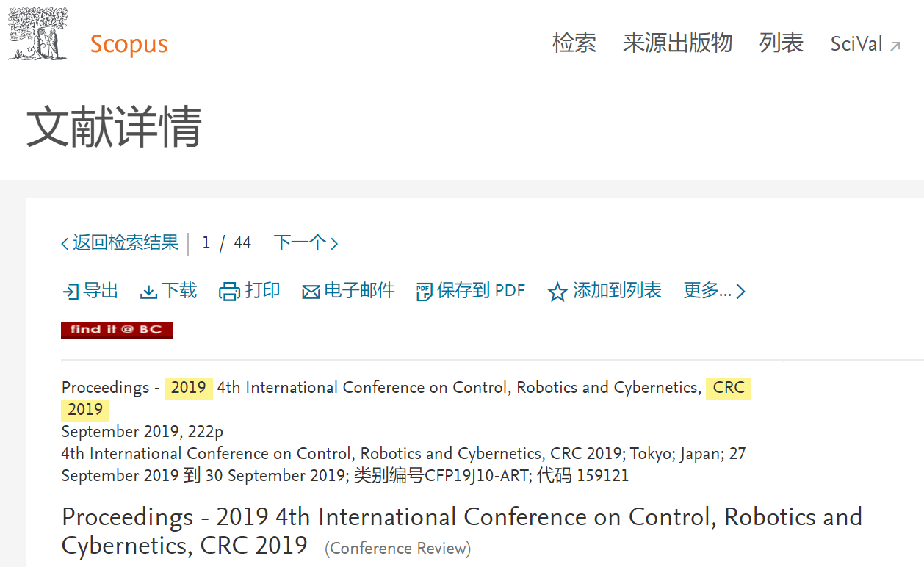The image size is (924, 567).
Task: Return to search results via 返回检索结果
Action: tap(126, 242)
